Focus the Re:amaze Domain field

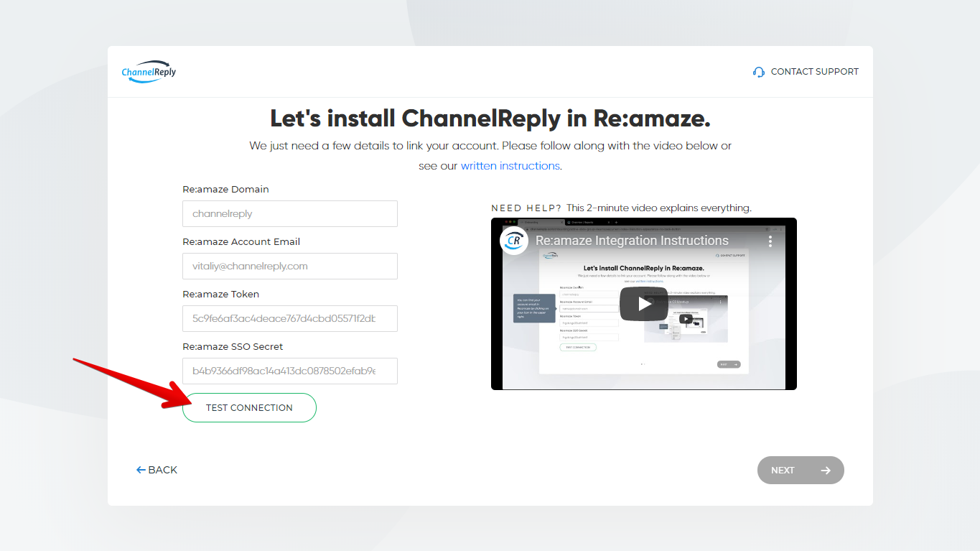[x=290, y=214]
